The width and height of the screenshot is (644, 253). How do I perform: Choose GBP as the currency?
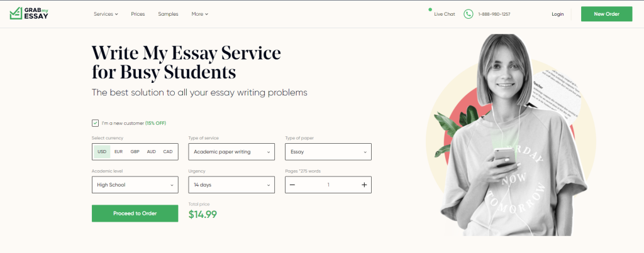pos(135,152)
